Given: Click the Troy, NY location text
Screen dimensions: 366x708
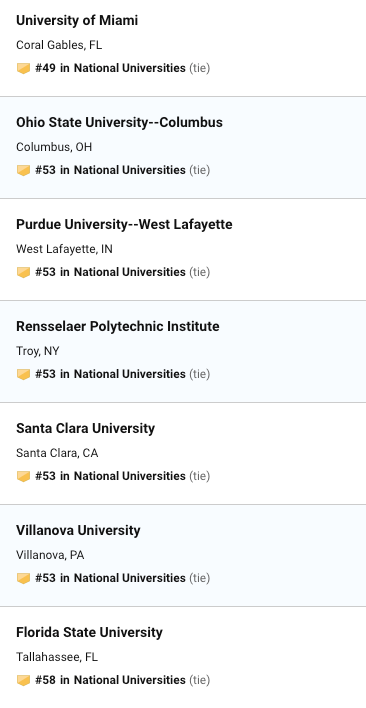Looking at the screenshot, I should [38, 351].
